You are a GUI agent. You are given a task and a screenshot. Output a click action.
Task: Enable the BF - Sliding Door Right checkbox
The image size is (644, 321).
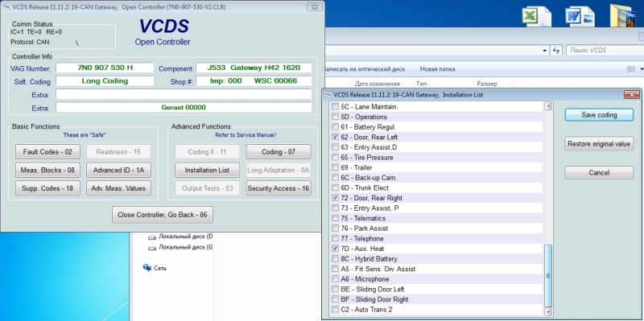tap(335, 299)
